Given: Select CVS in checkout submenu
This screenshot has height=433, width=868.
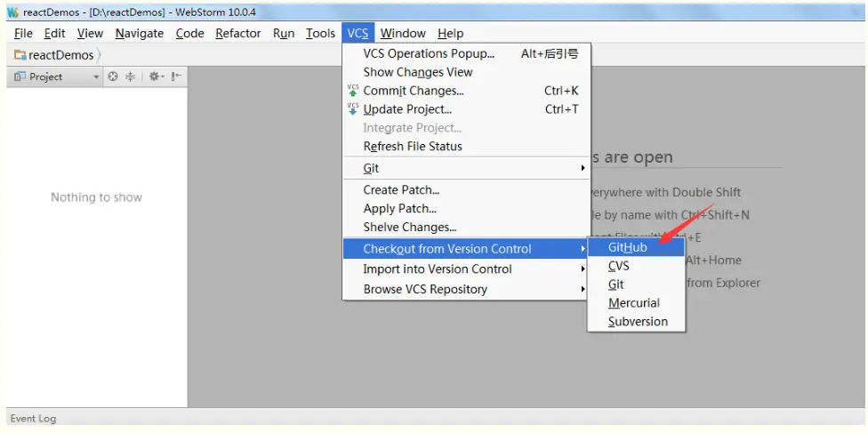Looking at the screenshot, I should pyautogui.click(x=636, y=266).
